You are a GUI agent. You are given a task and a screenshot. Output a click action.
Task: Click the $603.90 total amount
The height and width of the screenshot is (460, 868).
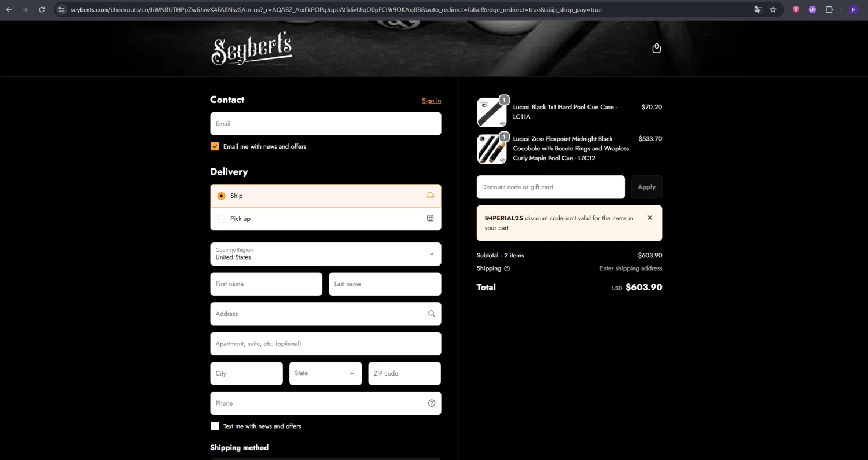tap(643, 287)
